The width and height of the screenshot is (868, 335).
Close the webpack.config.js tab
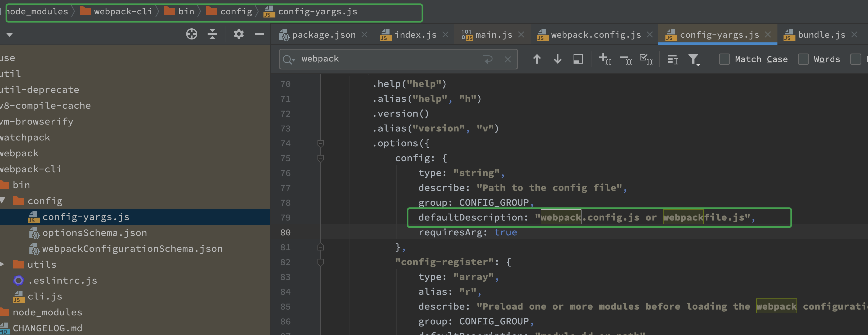(x=650, y=34)
